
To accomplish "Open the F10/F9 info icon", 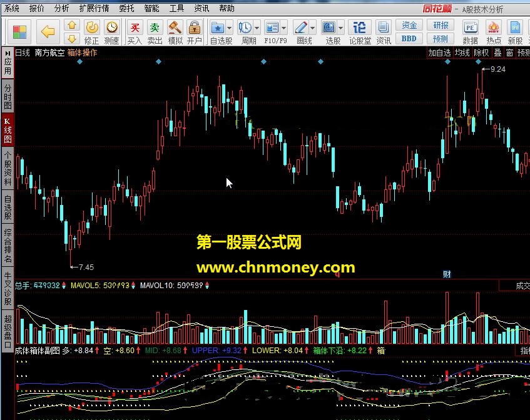I will click(272, 27).
